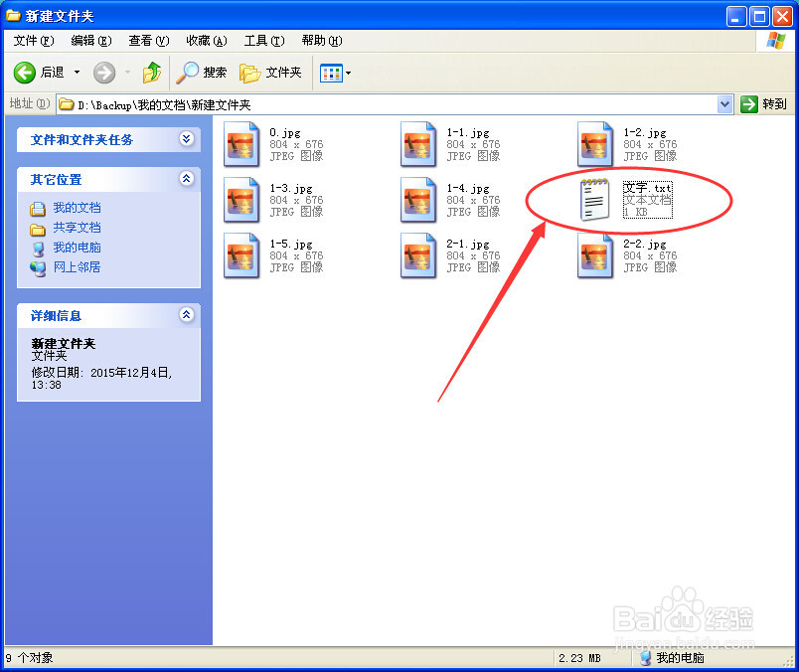799x672 pixels.
Task: Click the folder icon in address bar
Action: point(67,104)
